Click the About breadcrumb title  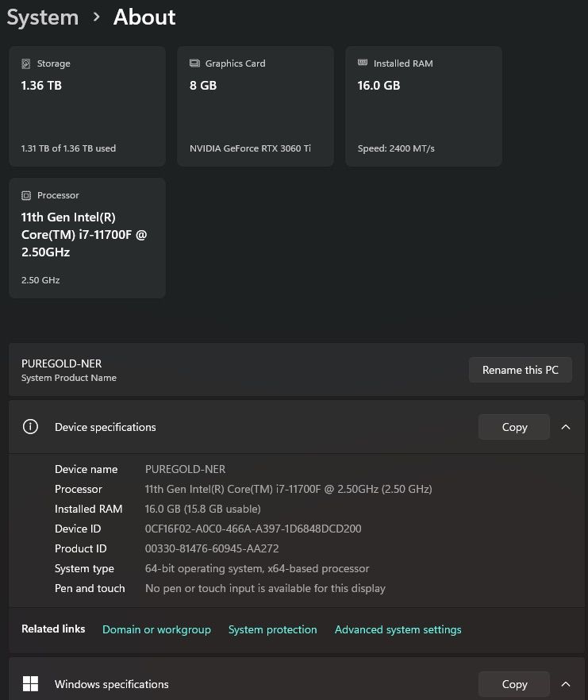click(x=144, y=17)
